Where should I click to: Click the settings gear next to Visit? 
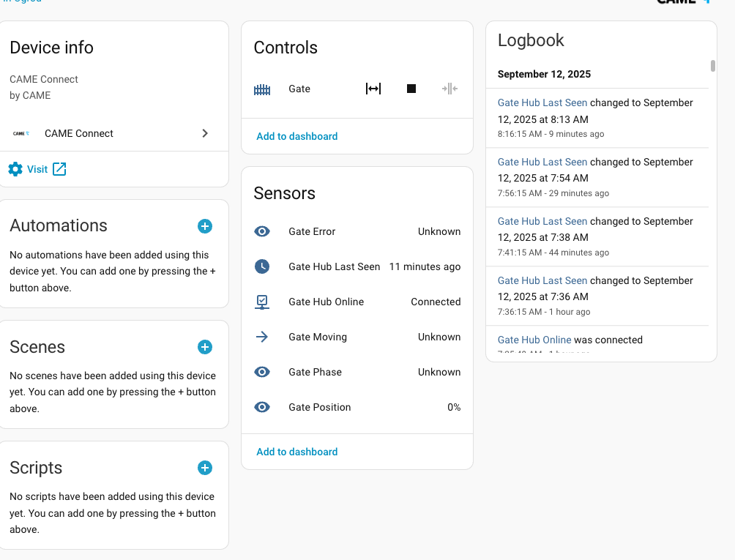point(15,169)
